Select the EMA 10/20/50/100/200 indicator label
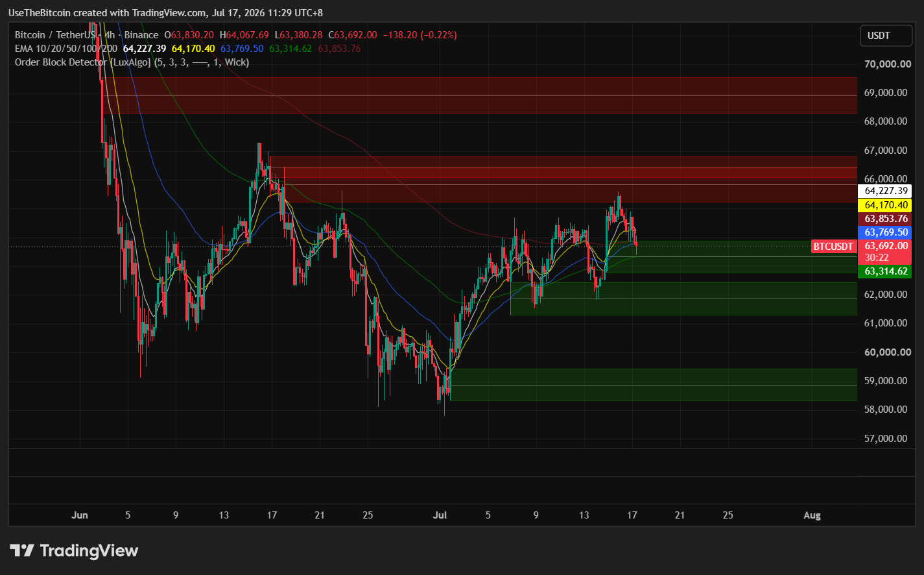The width and height of the screenshot is (924, 575). pyautogui.click(x=66, y=49)
